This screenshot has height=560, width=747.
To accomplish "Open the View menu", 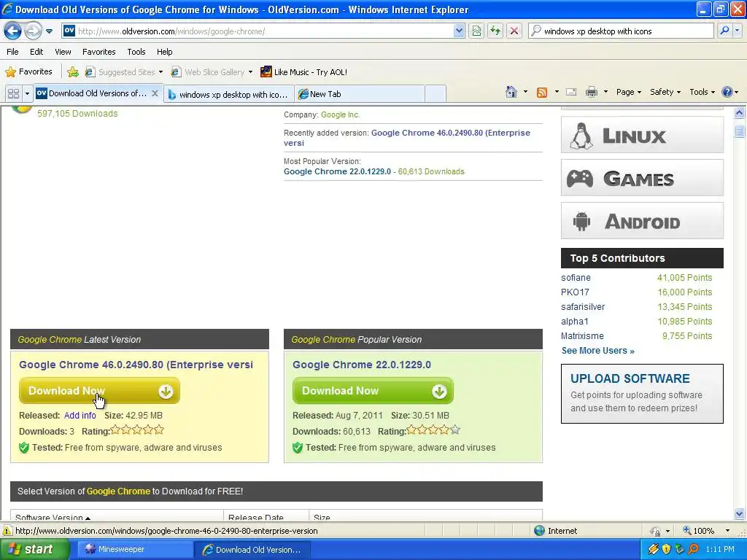I will 63,52.
